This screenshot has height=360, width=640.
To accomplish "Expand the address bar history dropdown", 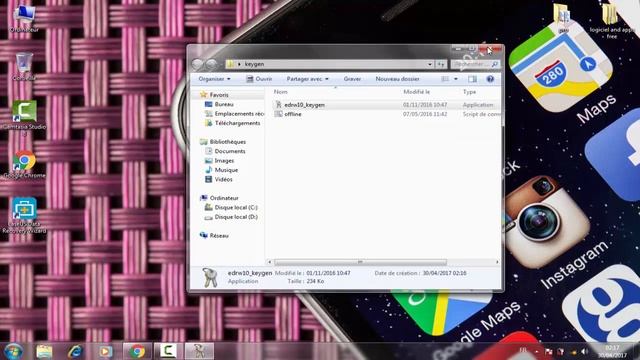I will coord(430,64).
